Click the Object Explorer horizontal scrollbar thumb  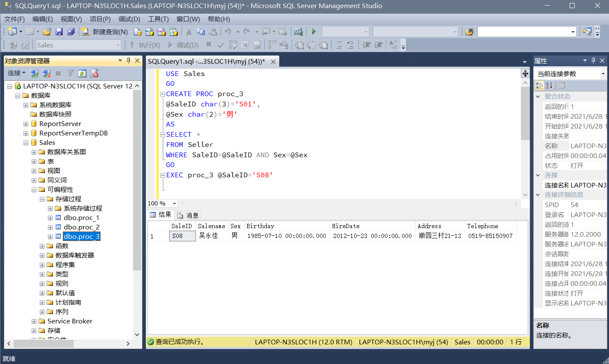tap(43, 343)
